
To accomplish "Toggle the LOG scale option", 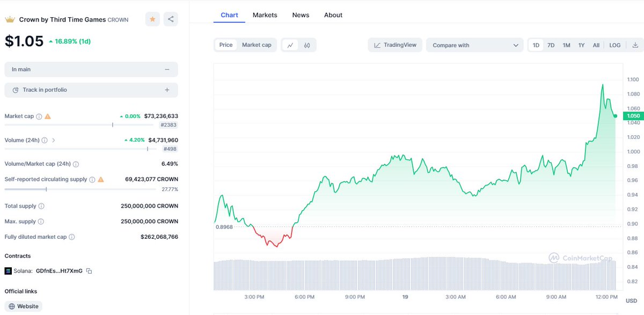I will [615, 45].
